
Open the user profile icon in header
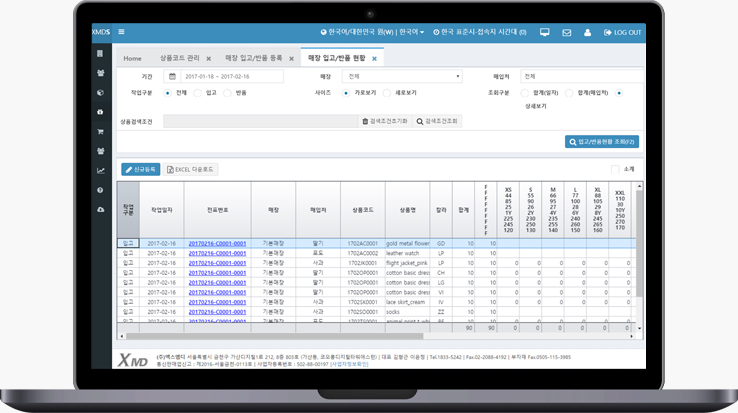point(588,32)
